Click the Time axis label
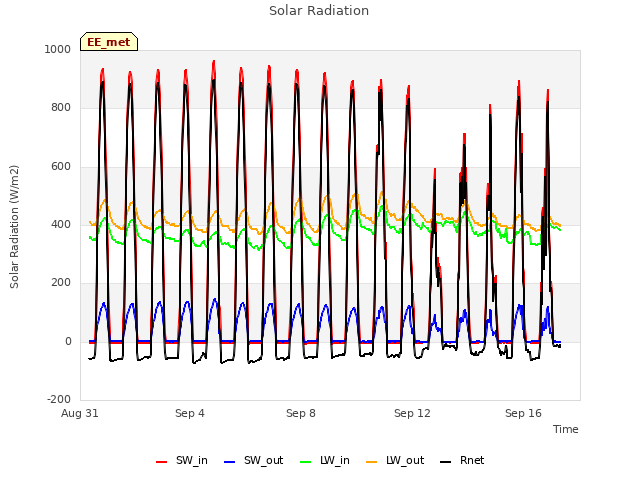The width and height of the screenshot is (640, 480). click(x=565, y=429)
